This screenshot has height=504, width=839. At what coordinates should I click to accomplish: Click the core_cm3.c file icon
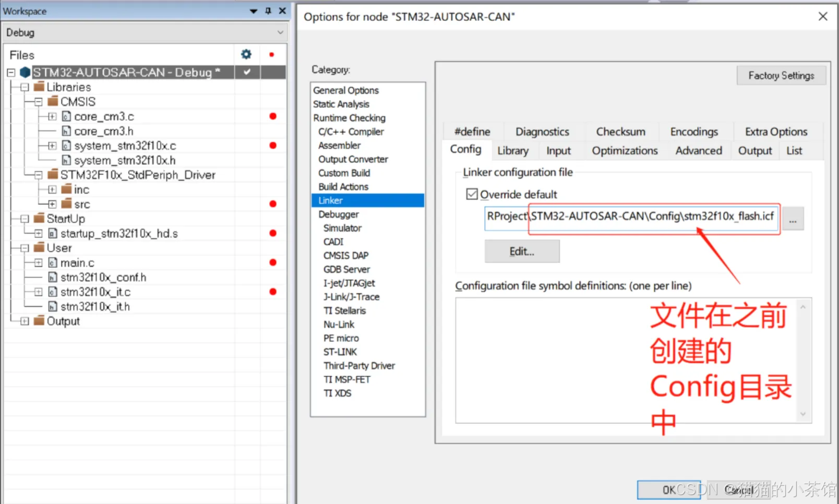point(66,116)
